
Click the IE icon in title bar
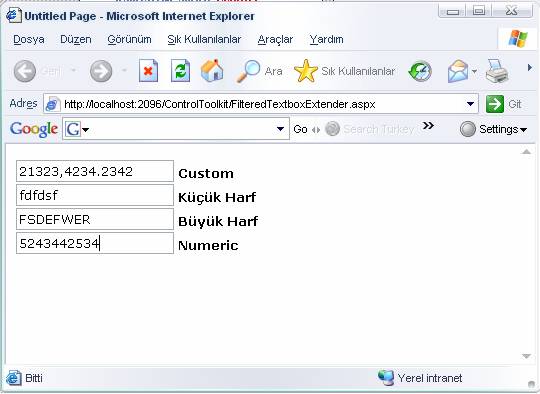tap(14, 16)
